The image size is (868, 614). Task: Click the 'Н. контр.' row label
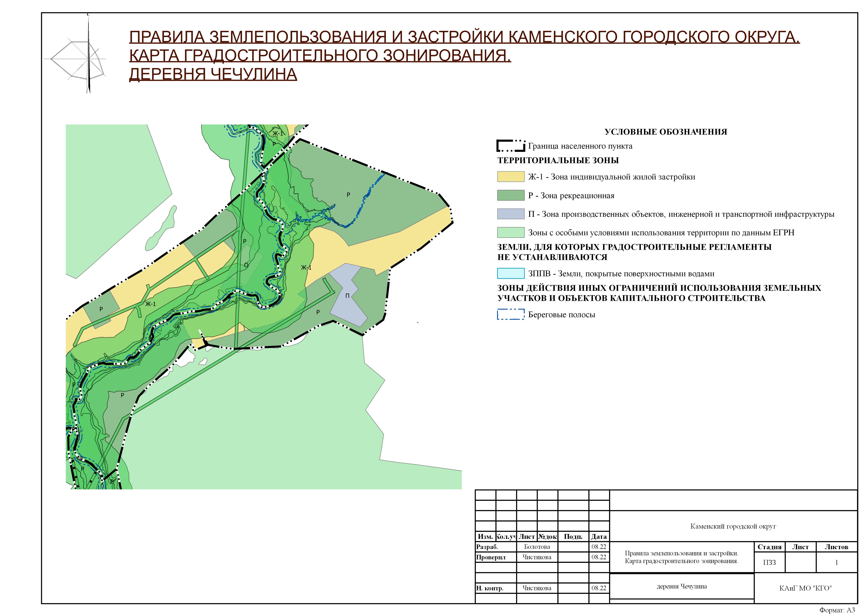[x=490, y=588]
